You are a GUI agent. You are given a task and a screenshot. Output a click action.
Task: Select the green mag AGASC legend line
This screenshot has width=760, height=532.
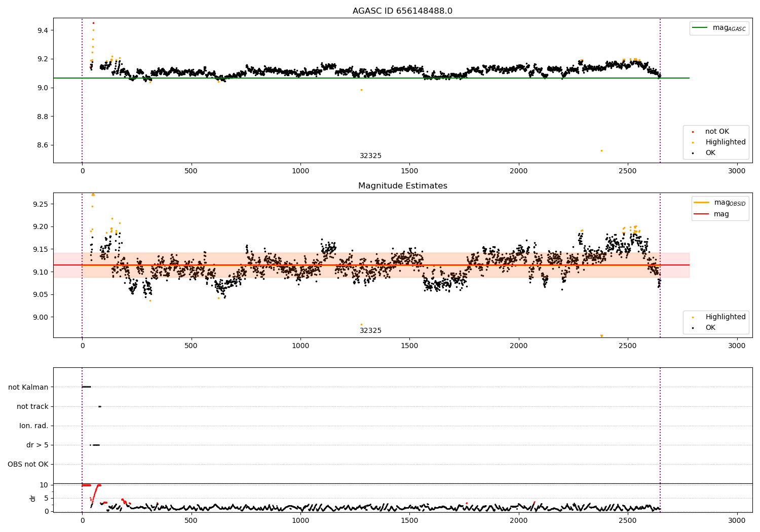point(700,28)
